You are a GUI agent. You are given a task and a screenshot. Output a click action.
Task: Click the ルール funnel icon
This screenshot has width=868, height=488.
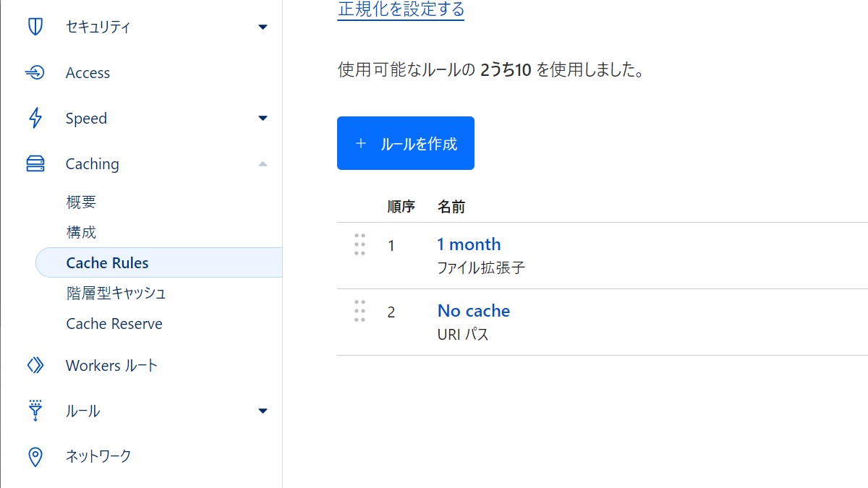(35, 411)
